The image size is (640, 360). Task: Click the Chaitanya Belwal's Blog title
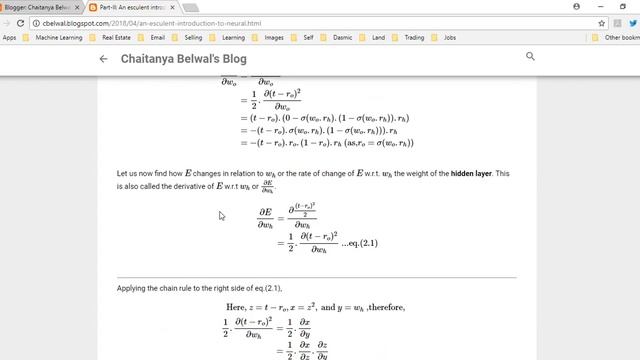pyautogui.click(x=184, y=59)
